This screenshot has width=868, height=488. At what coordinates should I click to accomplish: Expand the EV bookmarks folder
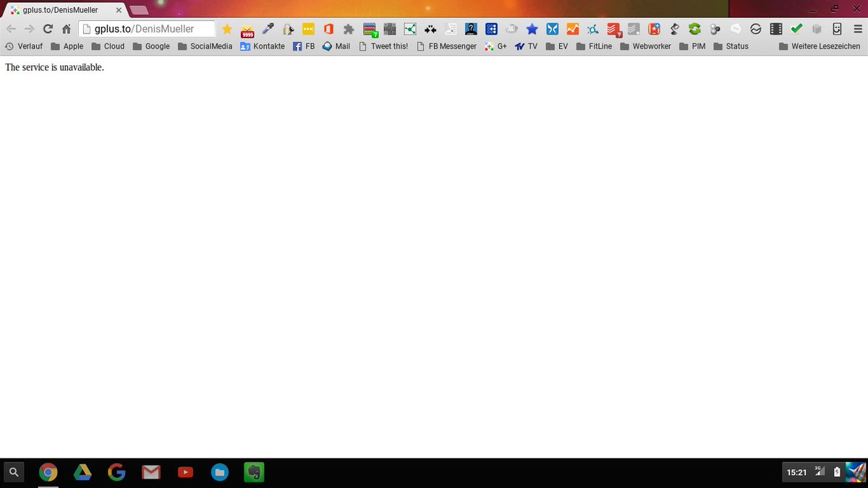(557, 46)
